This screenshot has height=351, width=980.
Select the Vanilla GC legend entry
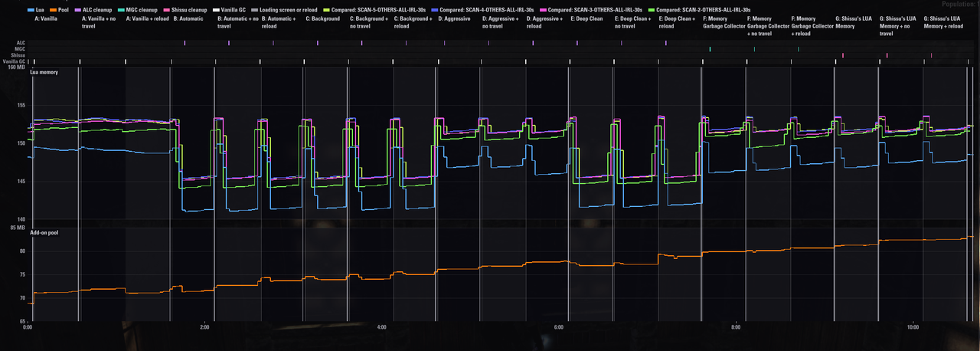(x=229, y=10)
